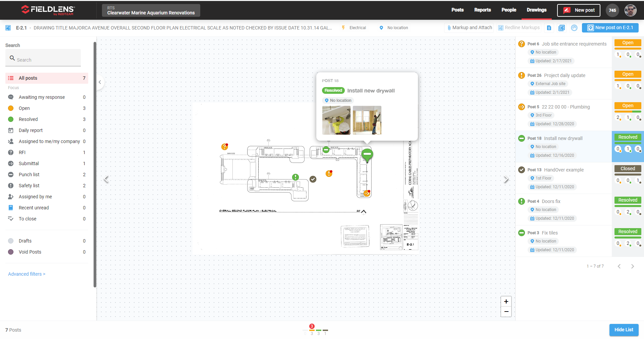Toggle the Resolved posts filter

pyautogui.click(x=11, y=119)
